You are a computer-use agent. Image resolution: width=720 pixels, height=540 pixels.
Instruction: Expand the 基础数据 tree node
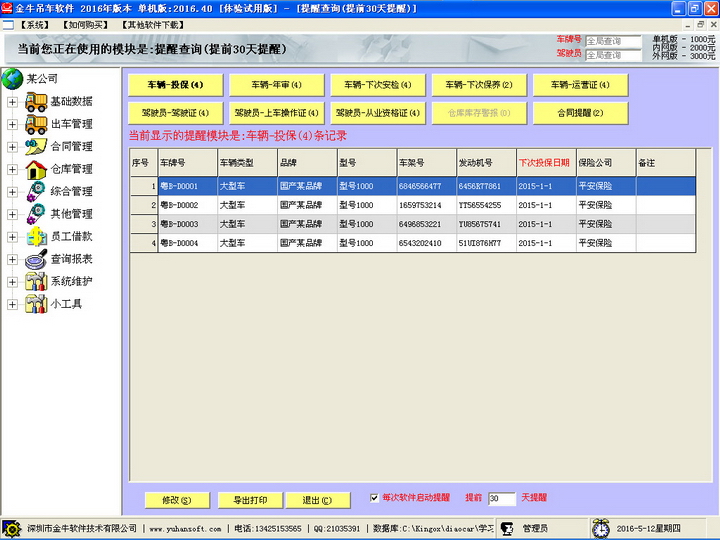point(12,102)
